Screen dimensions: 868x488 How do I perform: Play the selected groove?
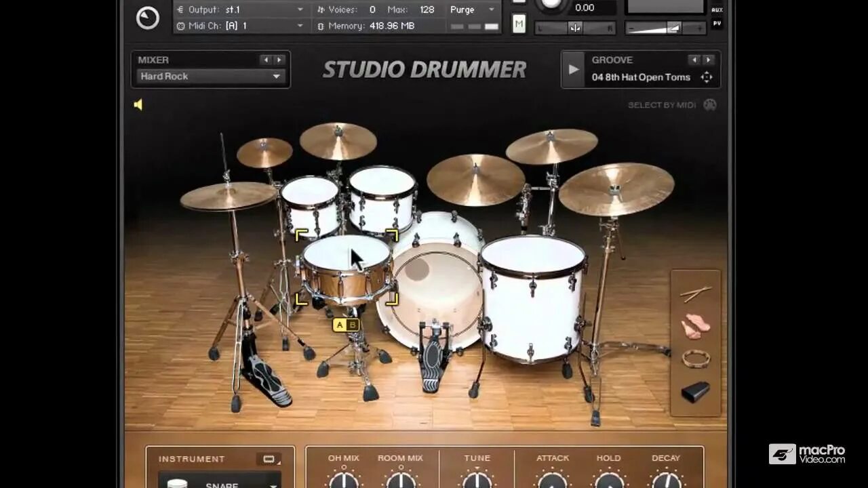pos(574,69)
